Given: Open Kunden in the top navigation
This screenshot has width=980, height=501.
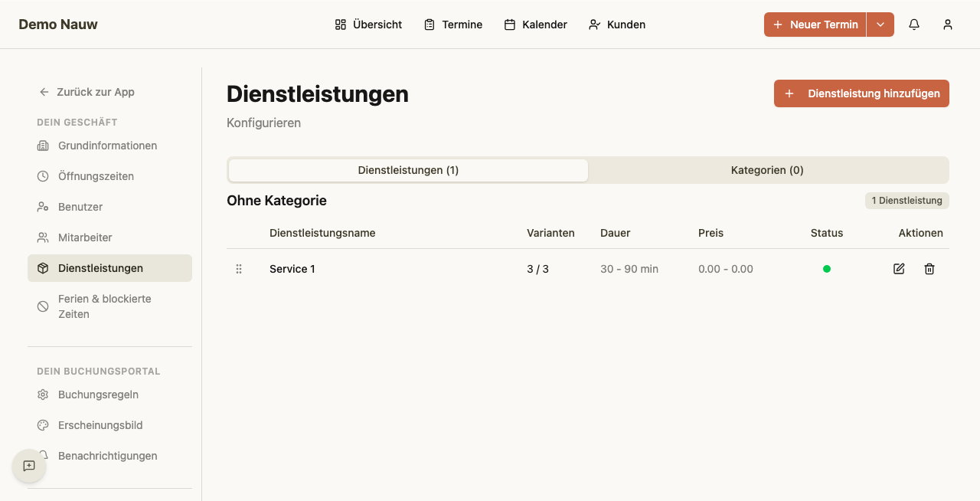Looking at the screenshot, I should pyautogui.click(x=617, y=25).
